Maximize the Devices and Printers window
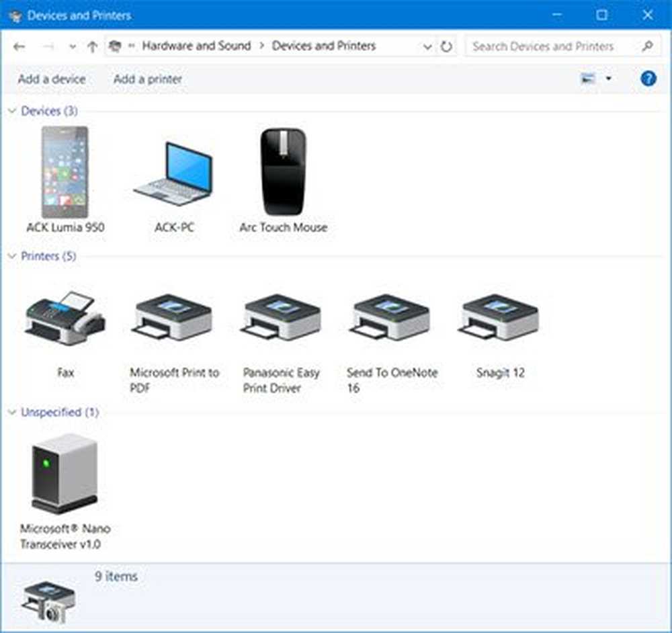This screenshot has width=672, height=633. (601, 15)
